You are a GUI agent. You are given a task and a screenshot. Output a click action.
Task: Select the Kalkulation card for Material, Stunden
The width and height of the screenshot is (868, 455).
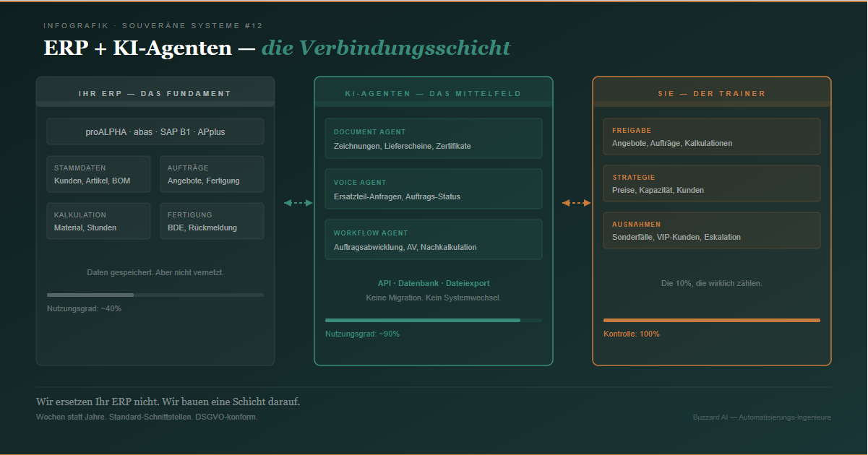98,221
